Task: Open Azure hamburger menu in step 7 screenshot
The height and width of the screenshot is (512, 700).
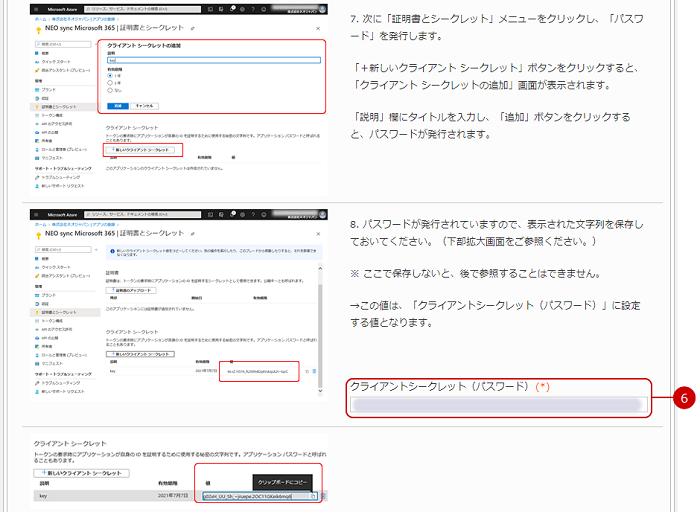Action: (x=36, y=9)
